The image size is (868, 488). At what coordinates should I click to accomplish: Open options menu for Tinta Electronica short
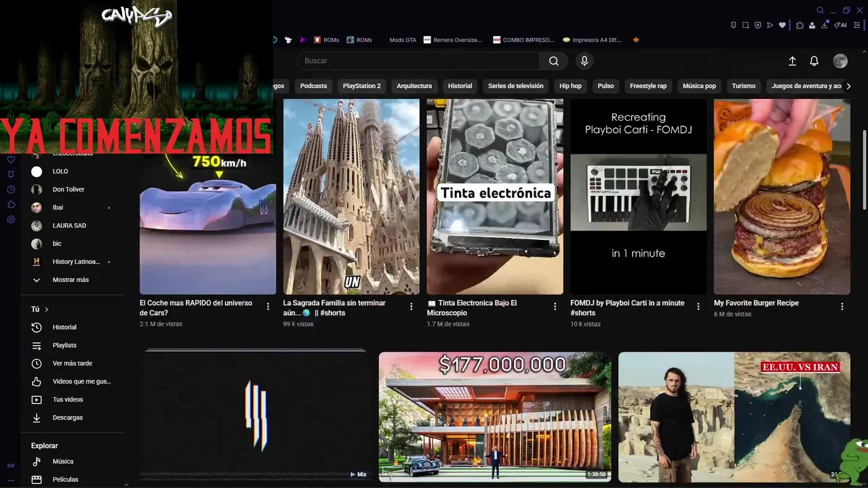click(555, 306)
